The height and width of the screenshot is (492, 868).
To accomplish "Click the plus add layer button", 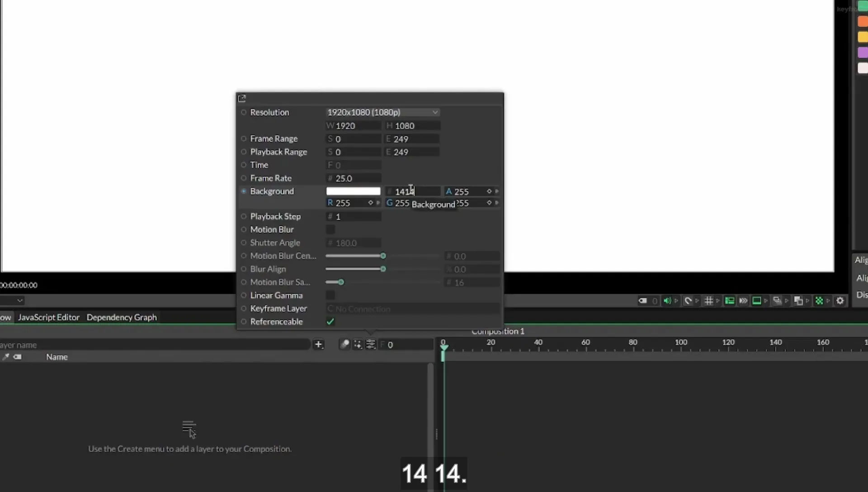I will pos(318,345).
